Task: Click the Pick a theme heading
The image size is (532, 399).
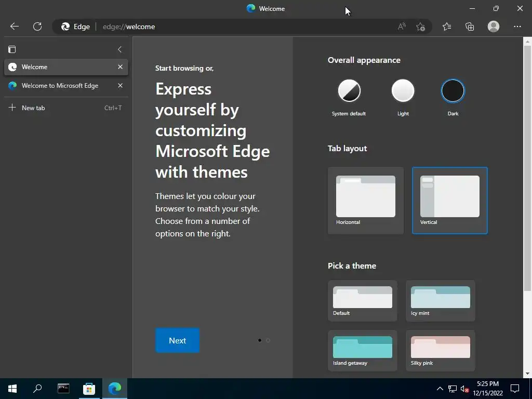Action: (x=352, y=265)
